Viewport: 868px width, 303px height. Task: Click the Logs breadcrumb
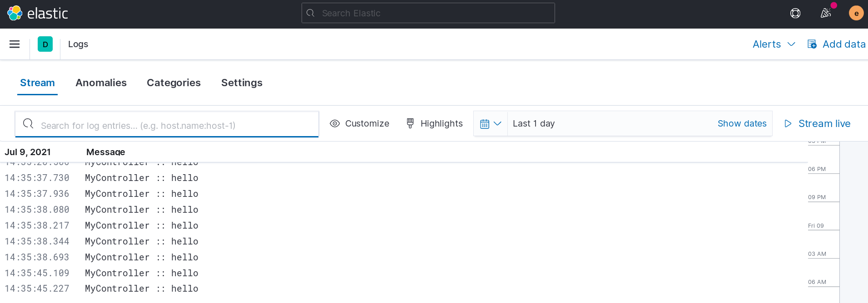[78, 44]
